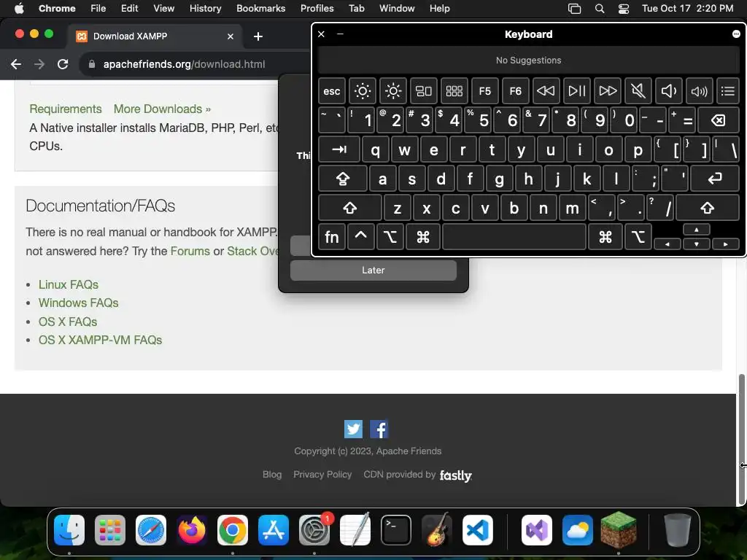Click the address bar URL field
The height and width of the screenshot is (560, 747).
click(x=184, y=64)
